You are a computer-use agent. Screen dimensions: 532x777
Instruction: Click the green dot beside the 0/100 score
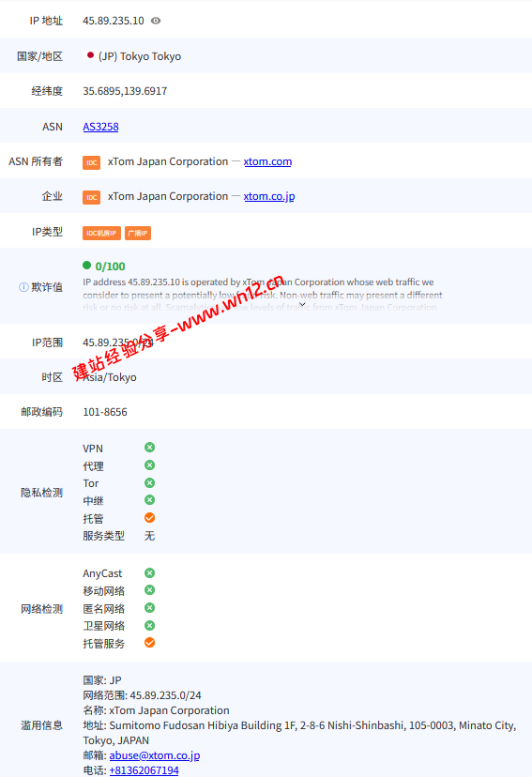(86, 266)
